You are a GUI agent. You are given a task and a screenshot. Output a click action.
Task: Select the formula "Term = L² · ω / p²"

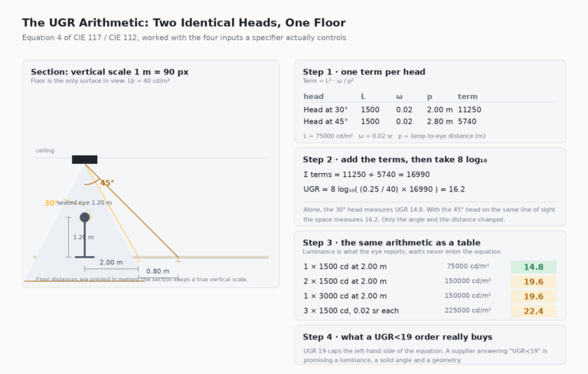point(328,80)
